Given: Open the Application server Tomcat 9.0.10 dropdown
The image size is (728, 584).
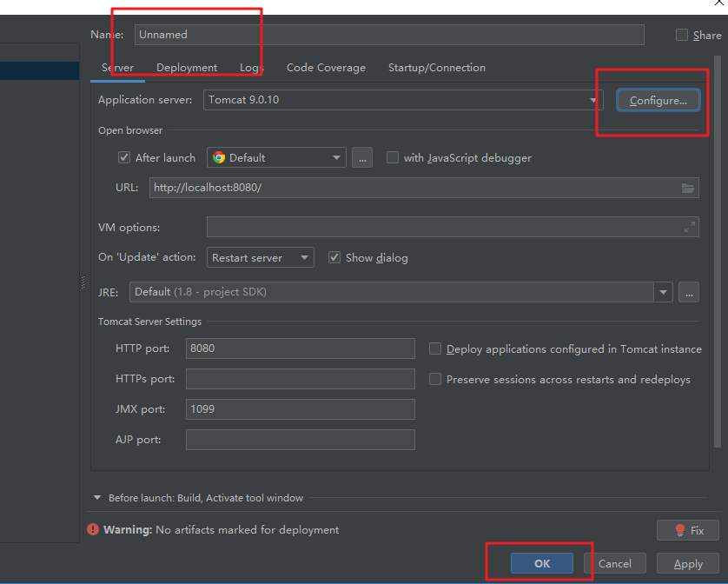Looking at the screenshot, I should [x=403, y=100].
